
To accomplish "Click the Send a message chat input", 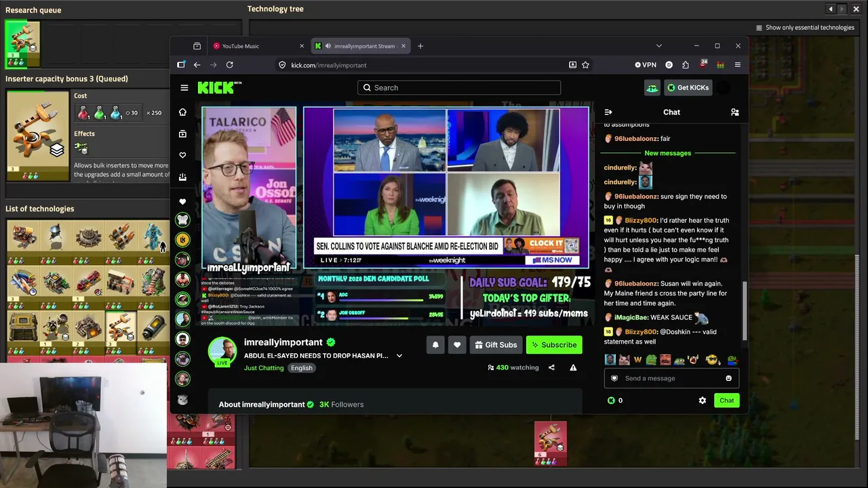I will coord(671,378).
